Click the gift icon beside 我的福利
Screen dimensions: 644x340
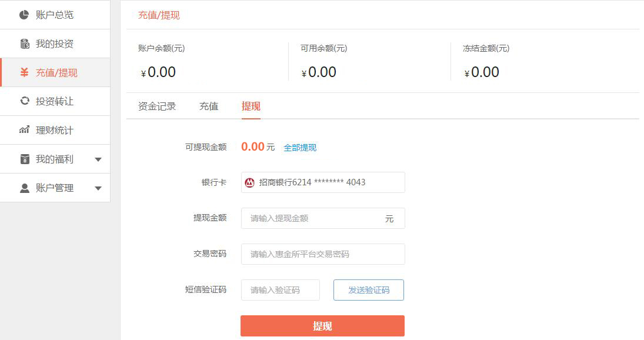25,159
